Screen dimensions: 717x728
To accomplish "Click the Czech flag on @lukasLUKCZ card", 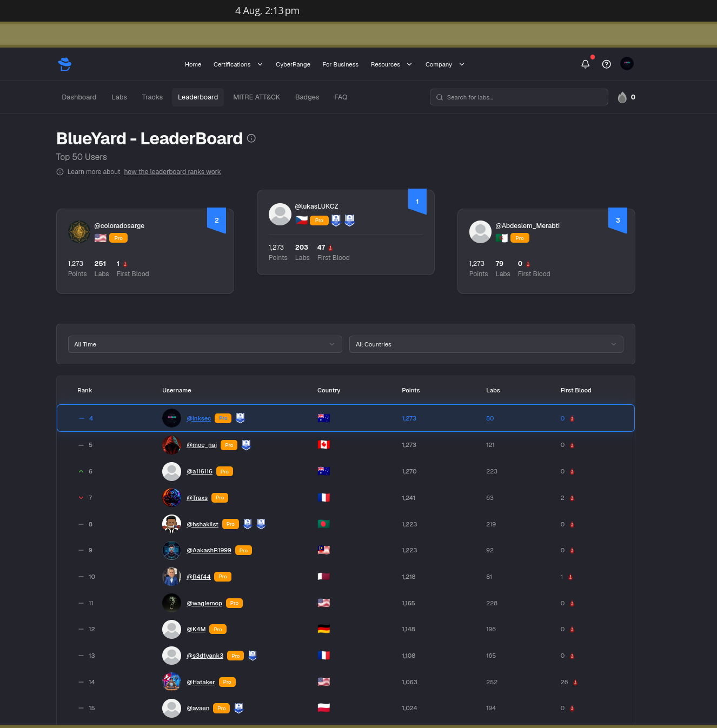I will click(x=302, y=221).
